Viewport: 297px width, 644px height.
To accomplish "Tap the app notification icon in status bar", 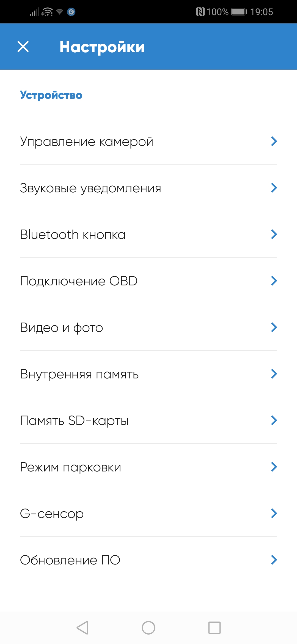I will (71, 12).
